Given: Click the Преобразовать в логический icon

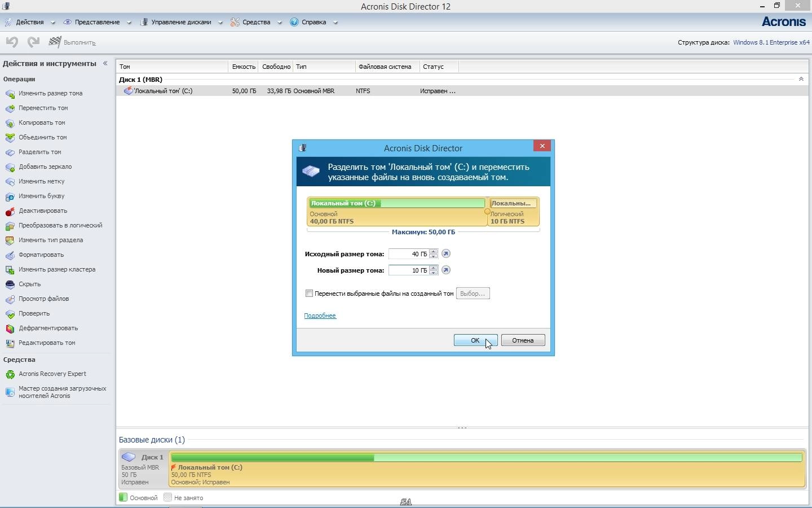Looking at the screenshot, I should 10,226.
